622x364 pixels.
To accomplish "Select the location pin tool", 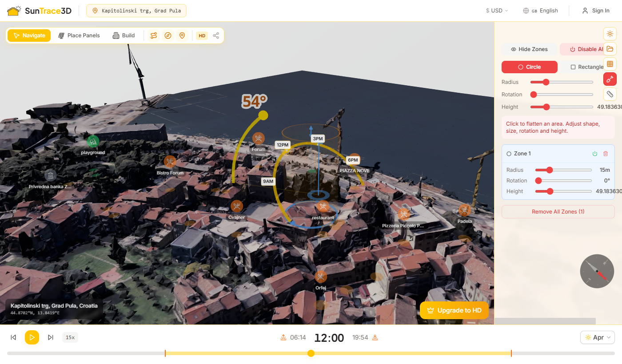I will coord(183,35).
